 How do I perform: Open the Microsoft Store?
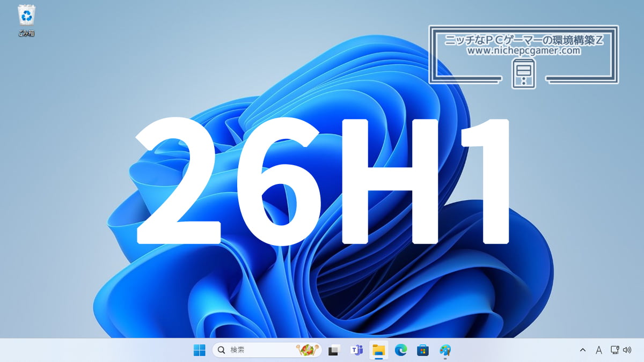pos(424,350)
